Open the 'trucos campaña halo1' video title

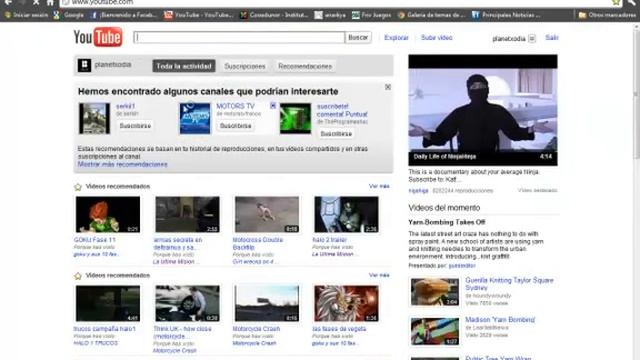point(104,329)
